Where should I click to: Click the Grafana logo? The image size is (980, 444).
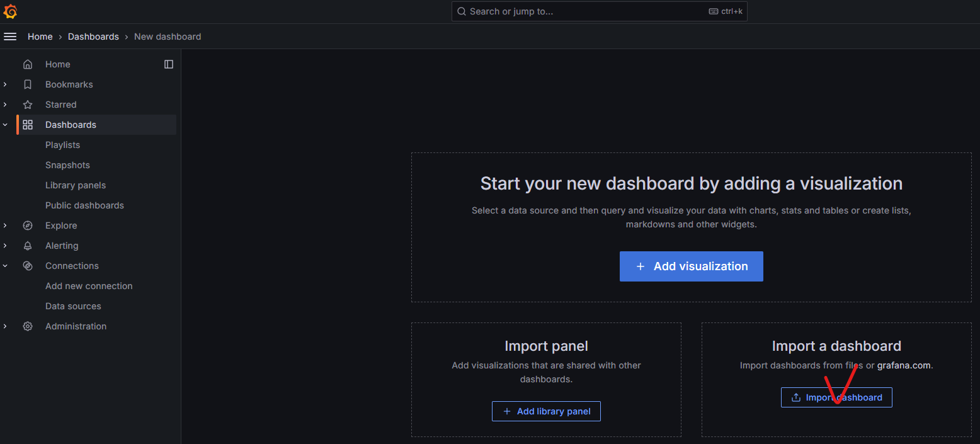pos(10,11)
